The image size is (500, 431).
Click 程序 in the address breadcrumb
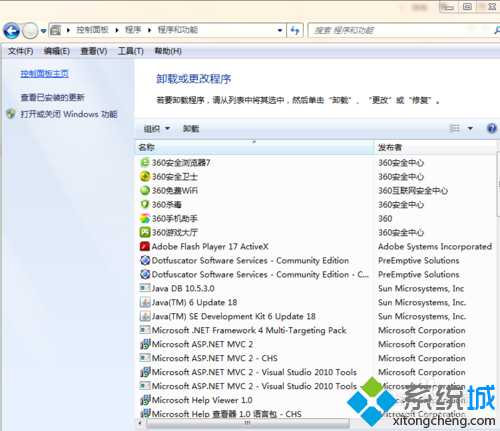click(133, 30)
